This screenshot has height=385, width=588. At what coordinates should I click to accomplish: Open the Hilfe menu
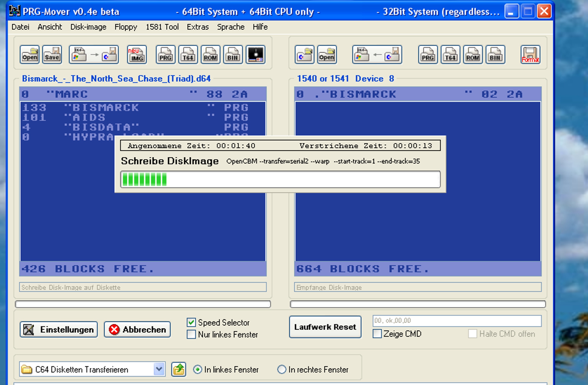coord(260,27)
